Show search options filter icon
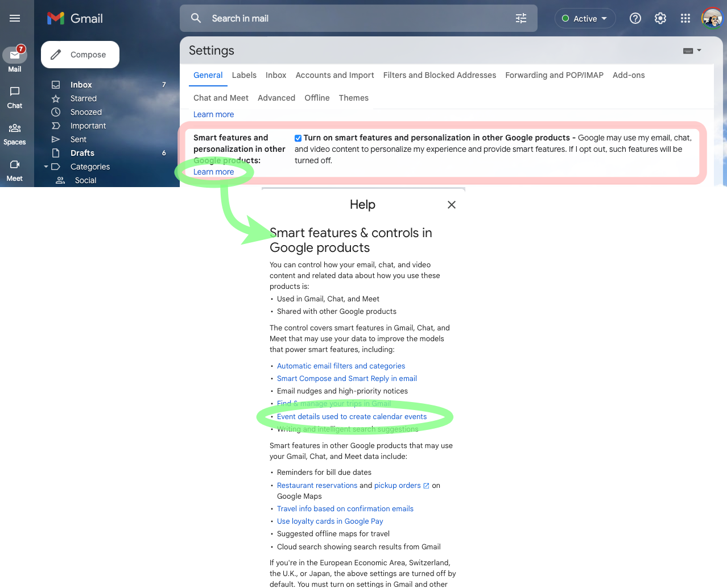Image resolution: width=727 pixels, height=588 pixels. [521, 18]
